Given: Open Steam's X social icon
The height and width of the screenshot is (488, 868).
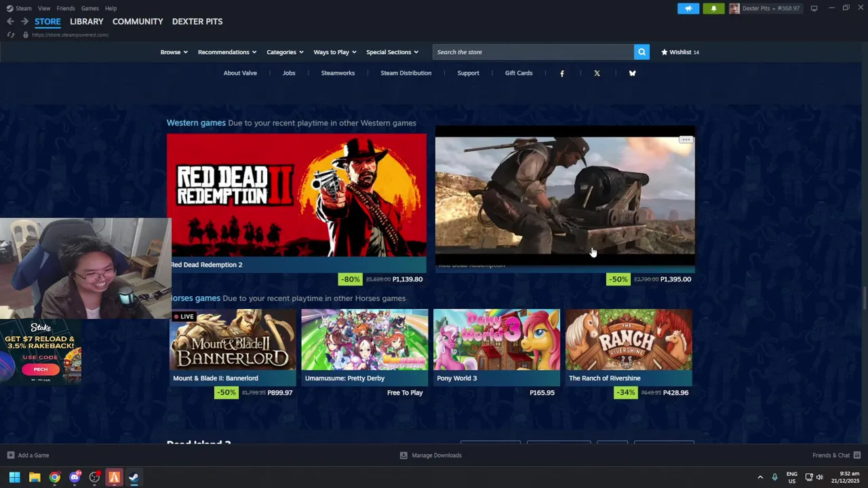Looking at the screenshot, I should point(597,73).
